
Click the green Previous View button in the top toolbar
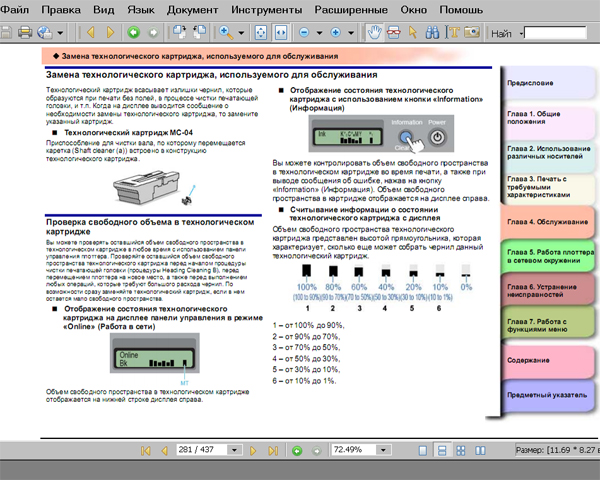[x=134, y=33]
